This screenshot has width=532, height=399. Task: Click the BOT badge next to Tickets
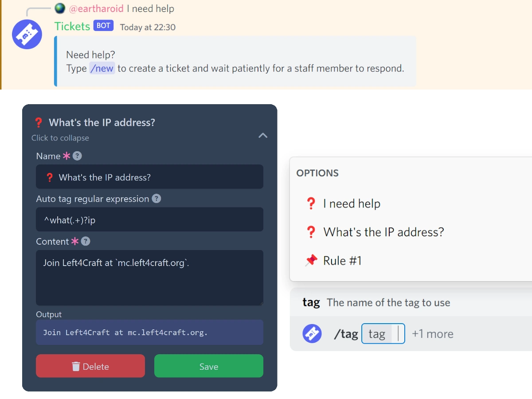point(103,26)
